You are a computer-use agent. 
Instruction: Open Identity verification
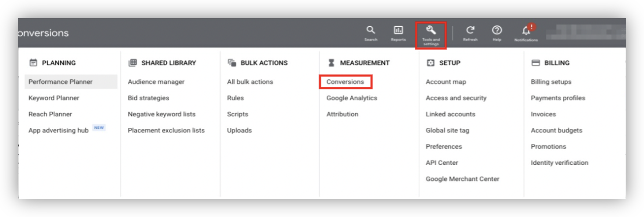[x=559, y=162]
